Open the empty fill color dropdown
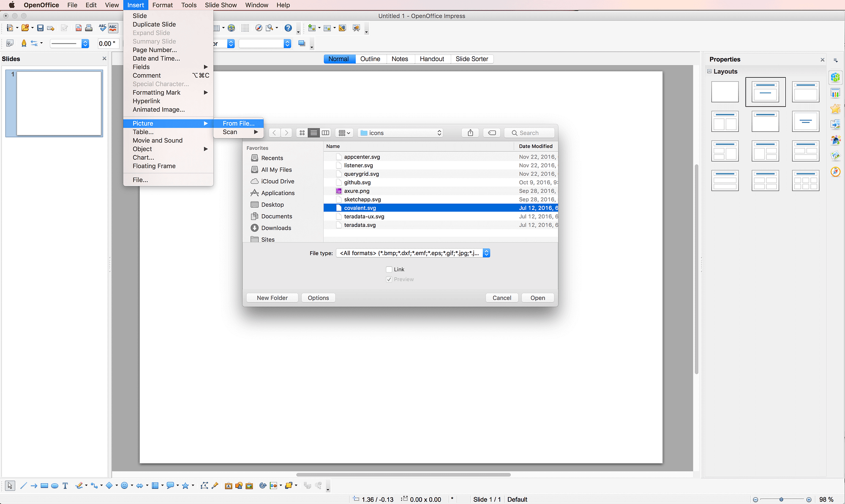 tap(265, 44)
